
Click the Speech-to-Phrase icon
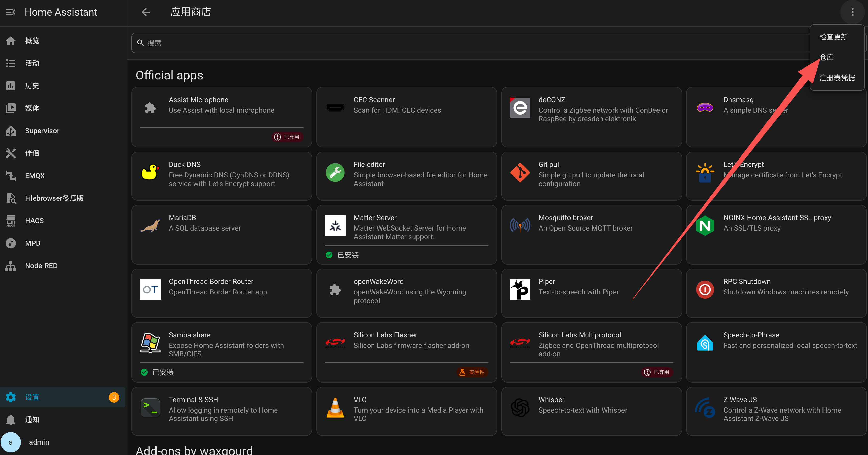point(705,343)
